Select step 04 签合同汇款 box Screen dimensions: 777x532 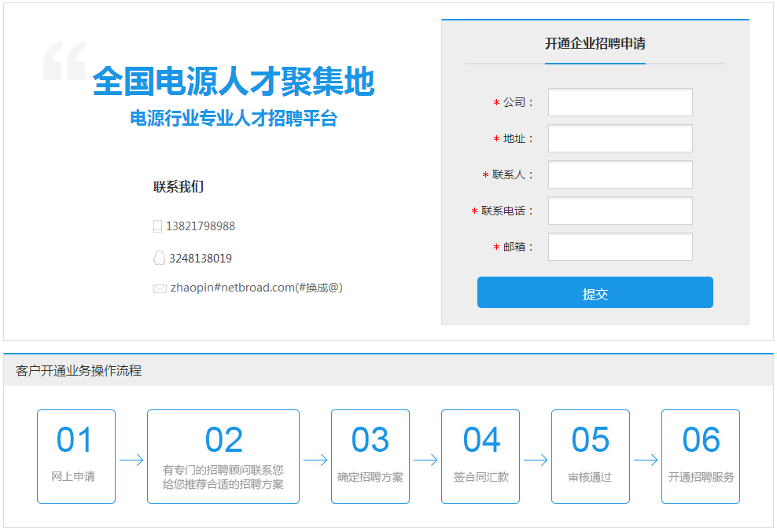coord(481,457)
